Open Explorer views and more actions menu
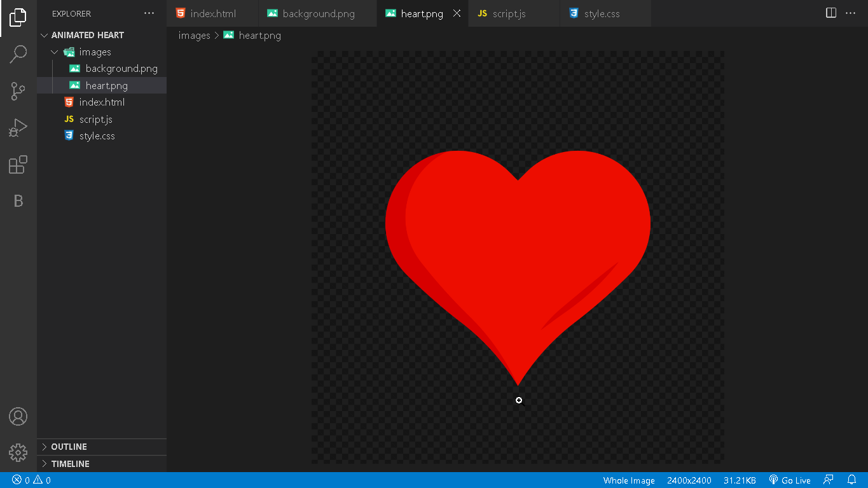Screen dimensions: 868x488 pos(149,13)
